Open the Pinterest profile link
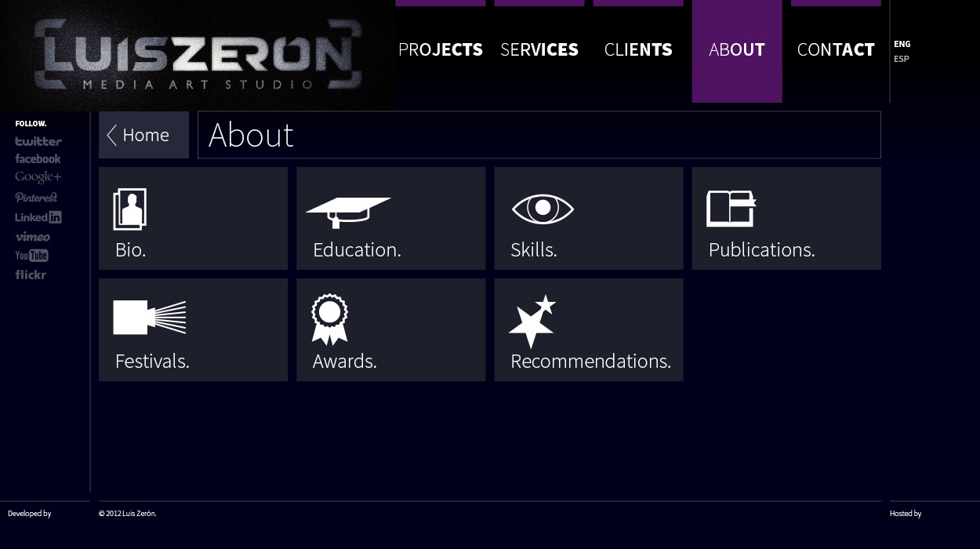This screenshot has height=549, width=980. [36, 198]
